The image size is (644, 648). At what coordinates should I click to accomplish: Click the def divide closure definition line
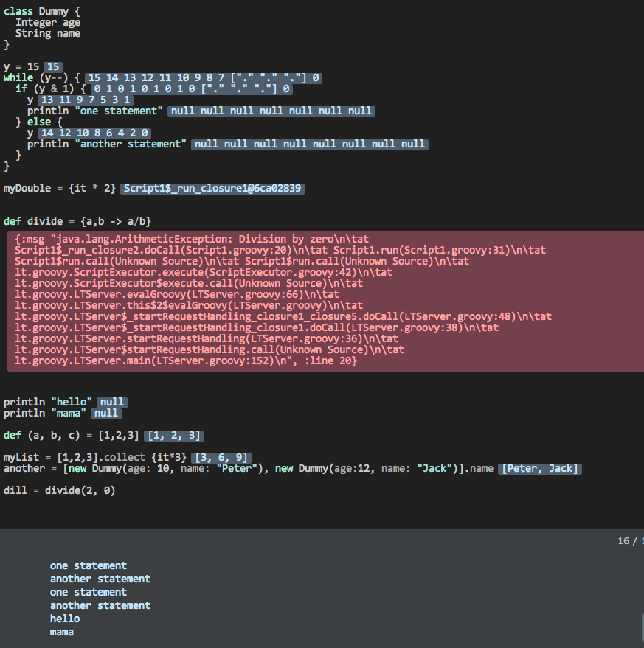[77, 221]
